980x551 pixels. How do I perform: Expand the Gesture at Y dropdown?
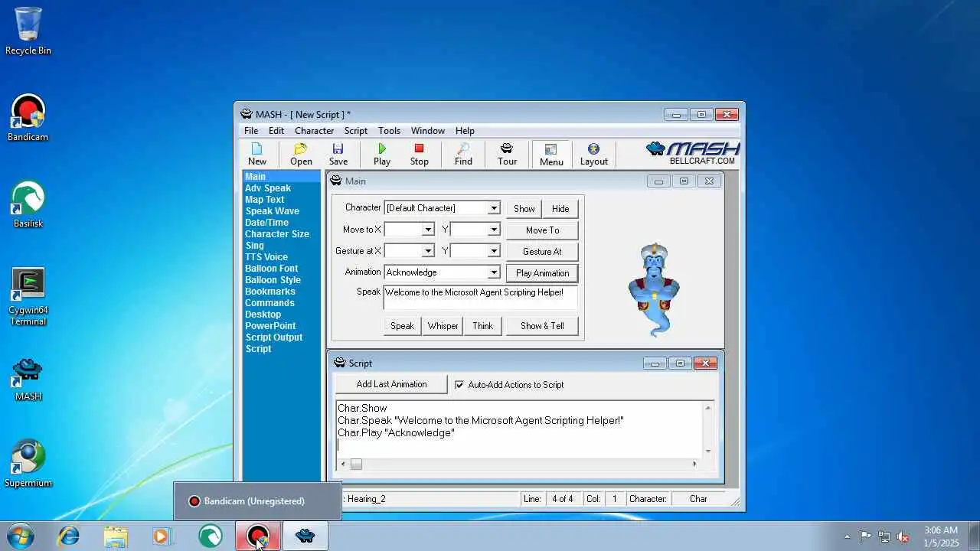pyautogui.click(x=494, y=251)
